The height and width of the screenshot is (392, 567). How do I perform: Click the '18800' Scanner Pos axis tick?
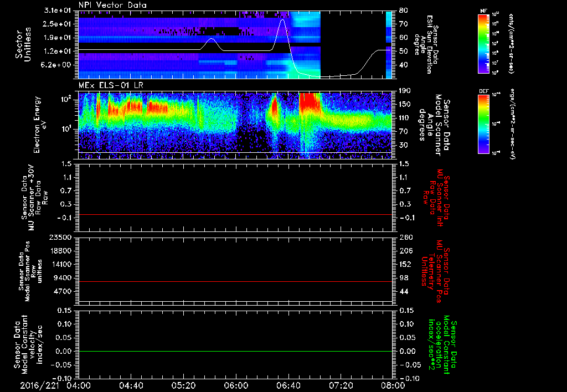[x=60, y=251]
